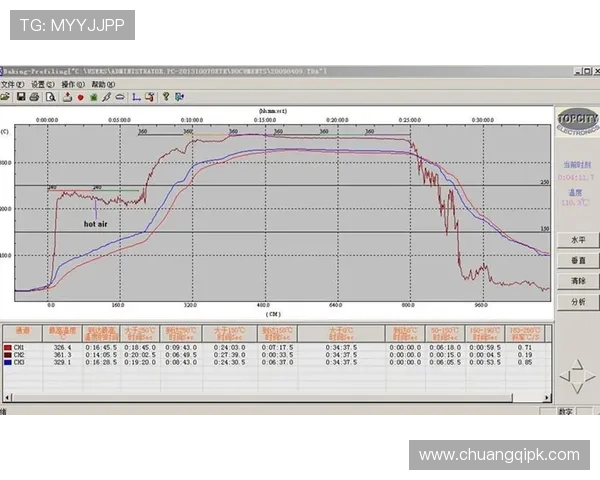
Task: Click the 清除 (Clear) button
Action: click(578, 281)
